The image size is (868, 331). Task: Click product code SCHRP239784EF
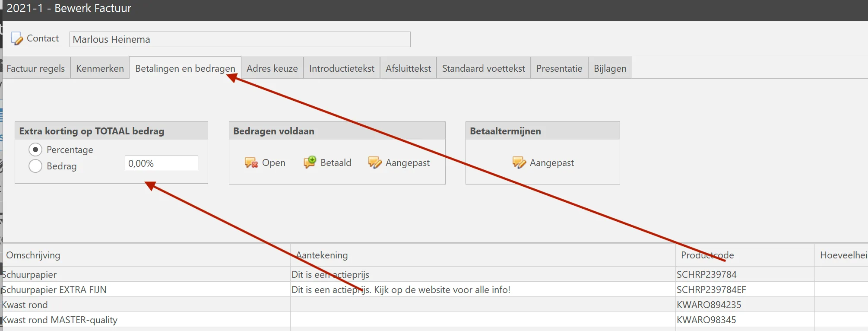711,290
